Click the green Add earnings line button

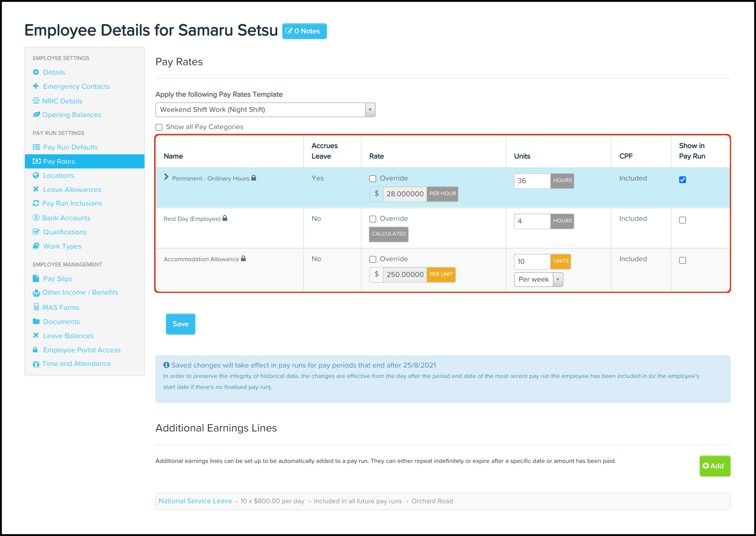[714, 466]
